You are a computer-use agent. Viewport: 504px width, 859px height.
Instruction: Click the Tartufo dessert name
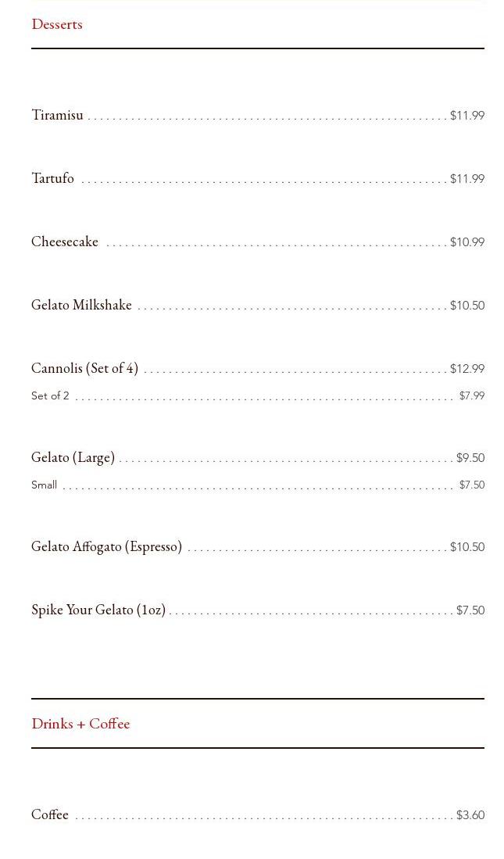(x=52, y=178)
